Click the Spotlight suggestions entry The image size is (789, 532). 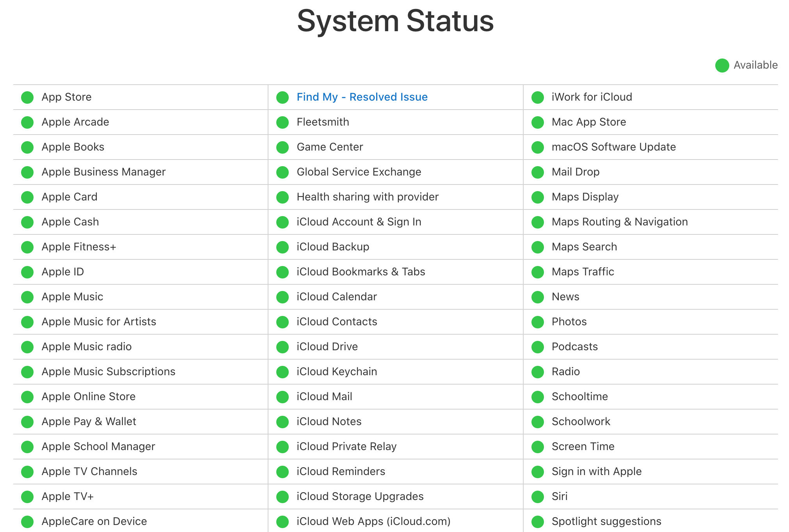click(606, 521)
